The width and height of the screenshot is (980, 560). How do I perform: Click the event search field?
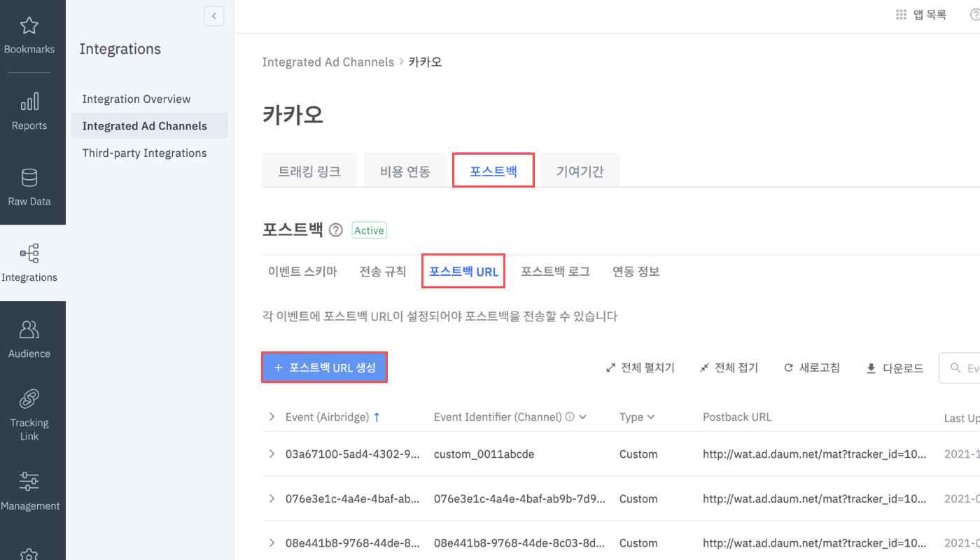pos(960,368)
